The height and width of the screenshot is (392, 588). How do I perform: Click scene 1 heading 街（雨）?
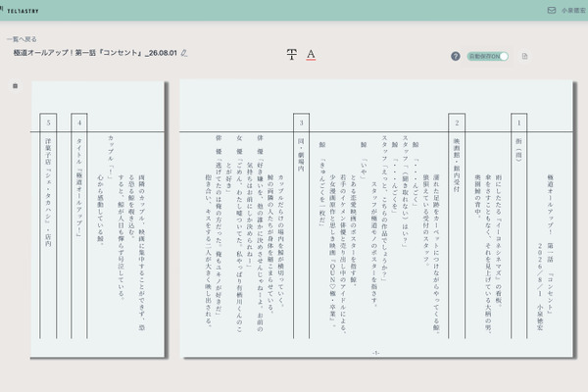pos(518,150)
